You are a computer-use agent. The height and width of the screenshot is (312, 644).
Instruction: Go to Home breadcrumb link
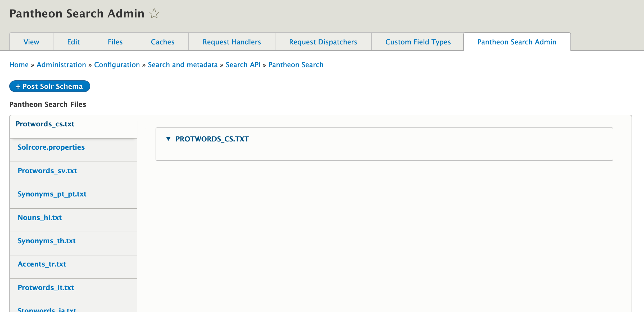(x=19, y=65)
